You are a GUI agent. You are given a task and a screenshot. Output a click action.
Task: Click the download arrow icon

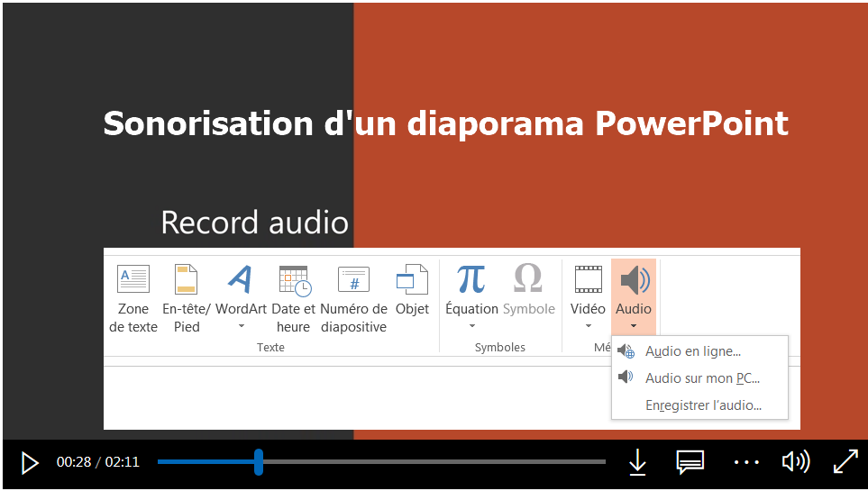[x=637, y=462]
